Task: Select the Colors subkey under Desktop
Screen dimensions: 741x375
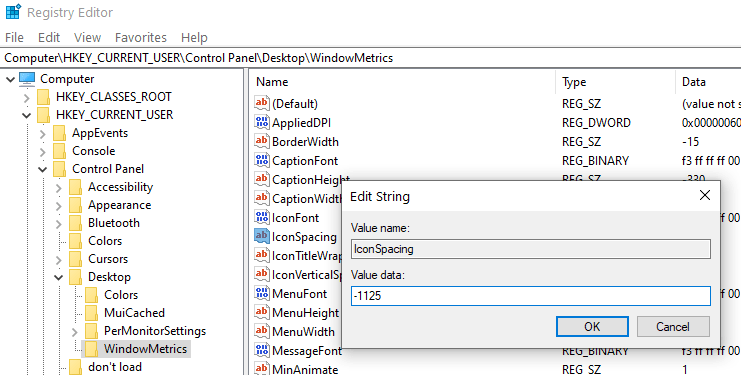Action: [121, 295]
